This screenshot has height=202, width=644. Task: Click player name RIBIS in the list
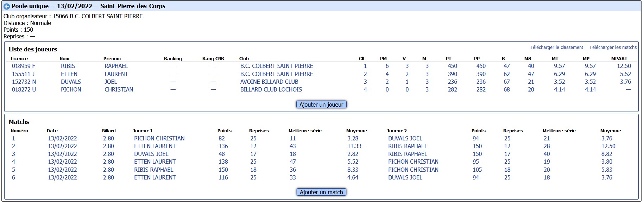point(68,66)
